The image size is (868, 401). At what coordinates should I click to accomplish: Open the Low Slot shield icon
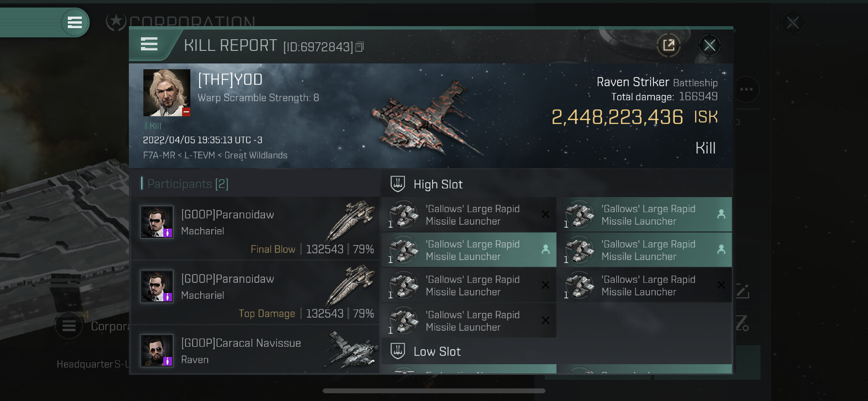pos(398,351)
